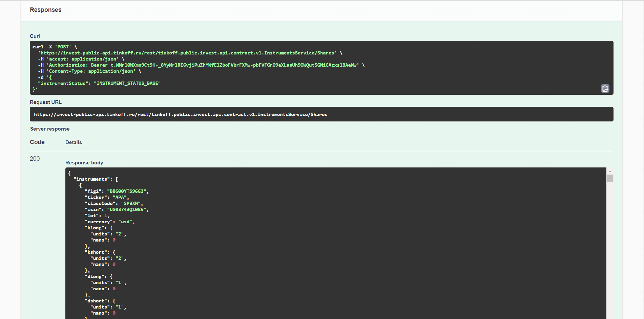Click the Response body label
644x319 pixels.
coord(84,163)
